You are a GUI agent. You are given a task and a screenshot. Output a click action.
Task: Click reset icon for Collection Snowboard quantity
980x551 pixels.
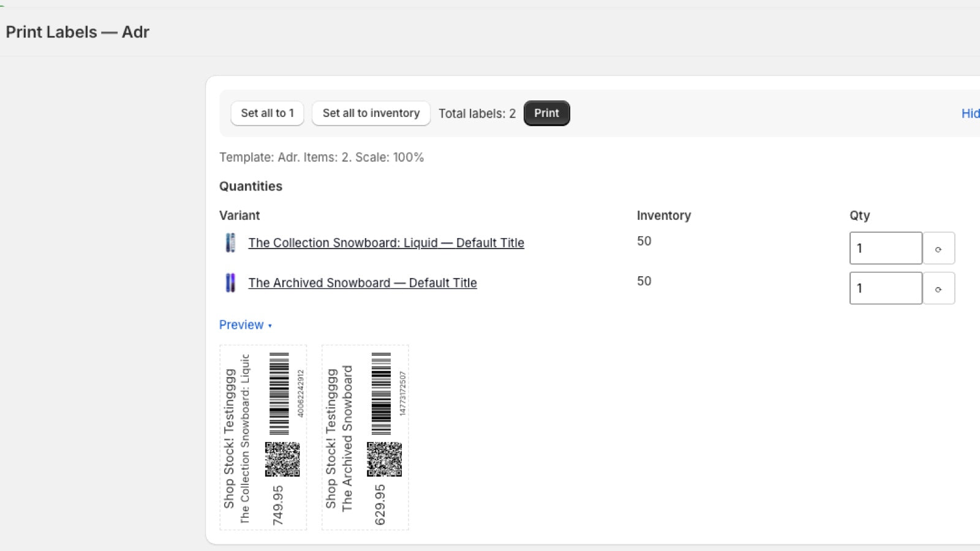click(938, 249)
